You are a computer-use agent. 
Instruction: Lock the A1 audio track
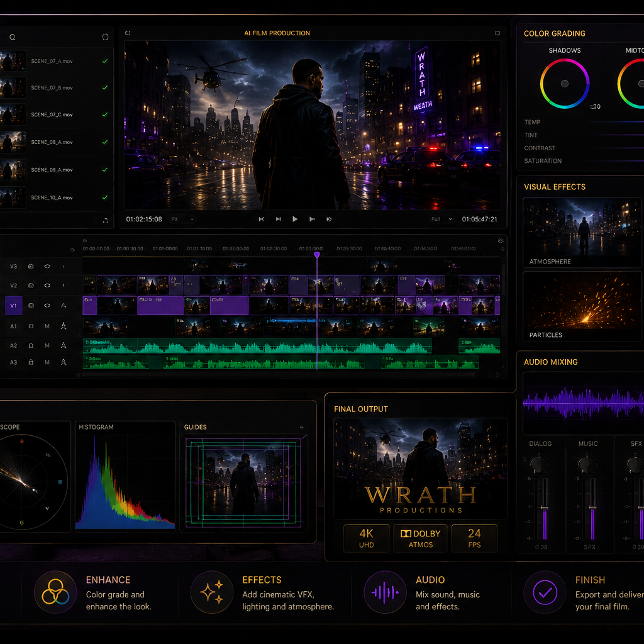pos(31,326)
